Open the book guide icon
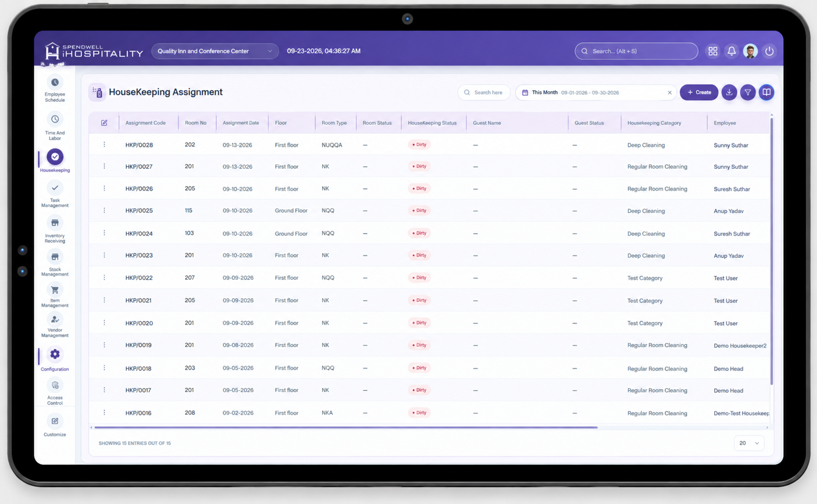817x504 pixels. pyautogui.click(x=766, y=93)
